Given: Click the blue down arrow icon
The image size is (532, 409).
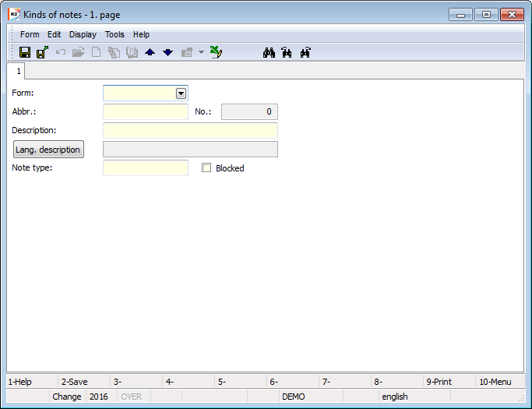Looking at the screenshot, I should tap(168, 52).
